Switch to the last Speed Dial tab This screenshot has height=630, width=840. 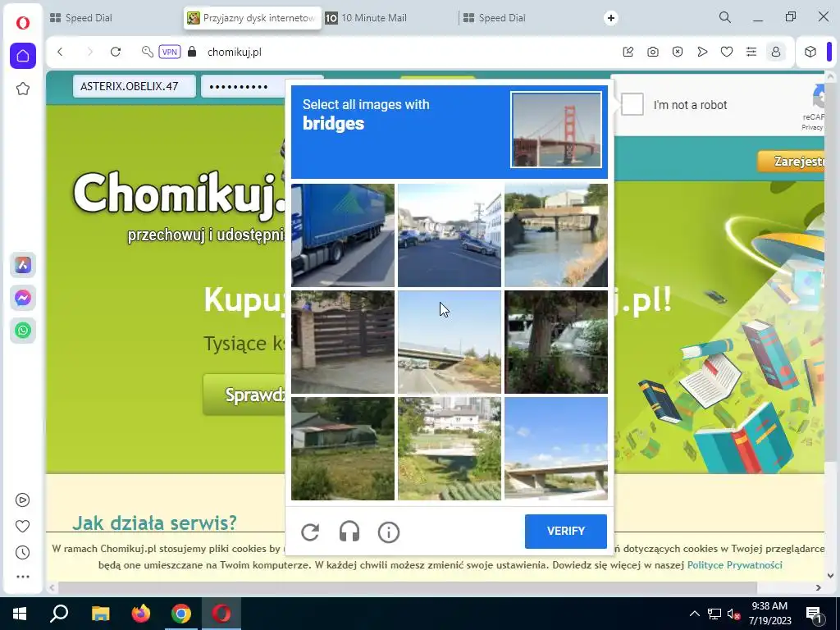[x=527, y=18]
